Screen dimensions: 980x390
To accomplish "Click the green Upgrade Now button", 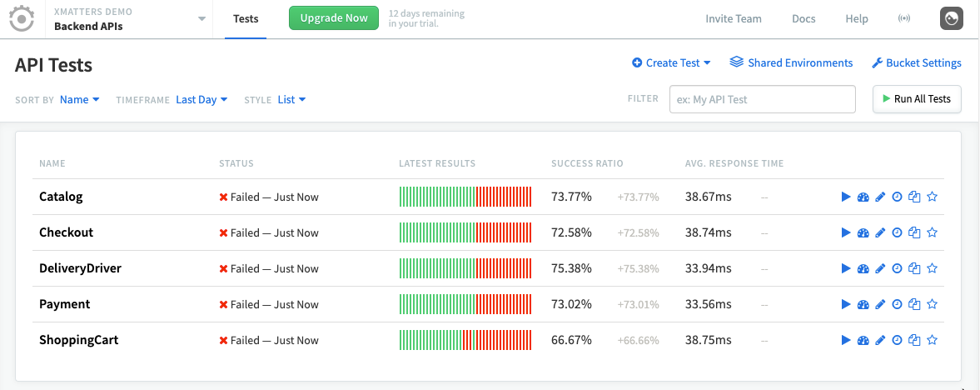I will (333, 18).
